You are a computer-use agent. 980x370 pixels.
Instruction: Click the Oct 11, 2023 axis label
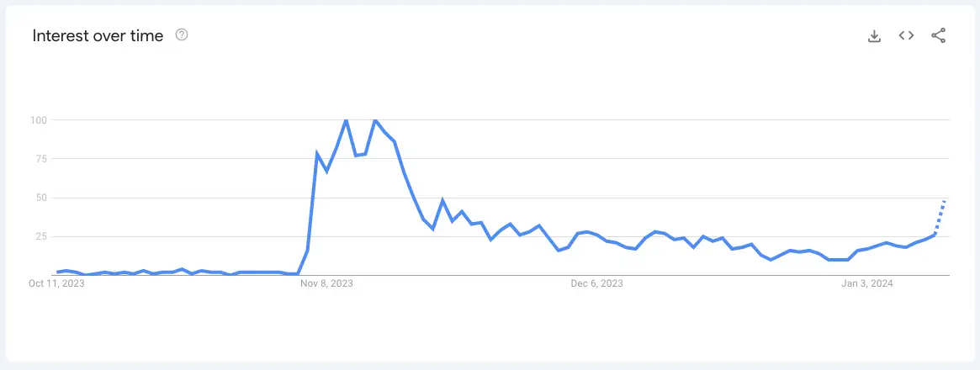56,283
